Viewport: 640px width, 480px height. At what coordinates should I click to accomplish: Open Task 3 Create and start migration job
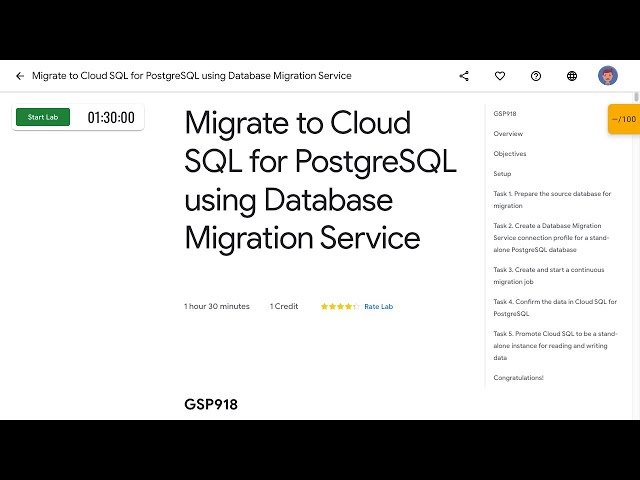coord(549,276)
